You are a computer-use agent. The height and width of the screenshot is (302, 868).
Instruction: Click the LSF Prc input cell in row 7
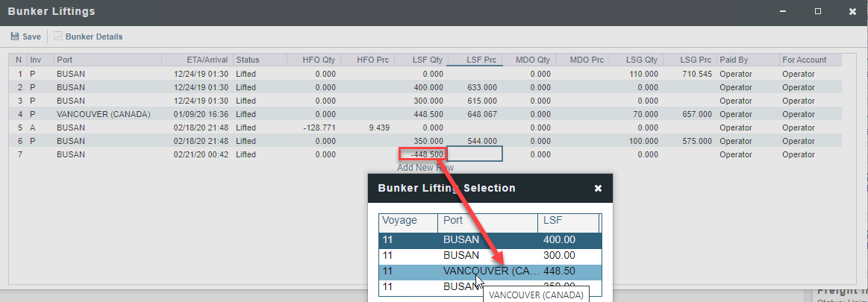coord(474,154)
